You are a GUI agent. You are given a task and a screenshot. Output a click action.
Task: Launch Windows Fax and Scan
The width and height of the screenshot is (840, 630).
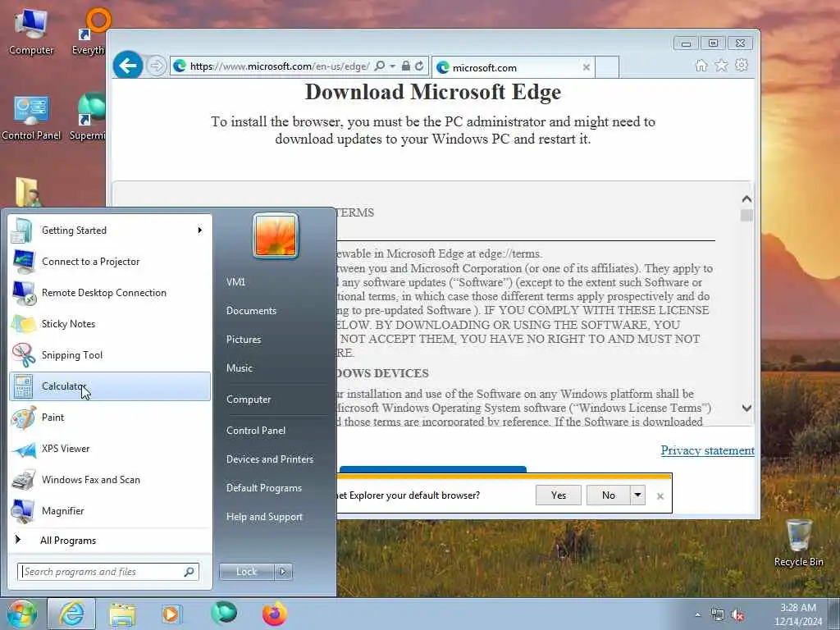click(x=110, y=480)
